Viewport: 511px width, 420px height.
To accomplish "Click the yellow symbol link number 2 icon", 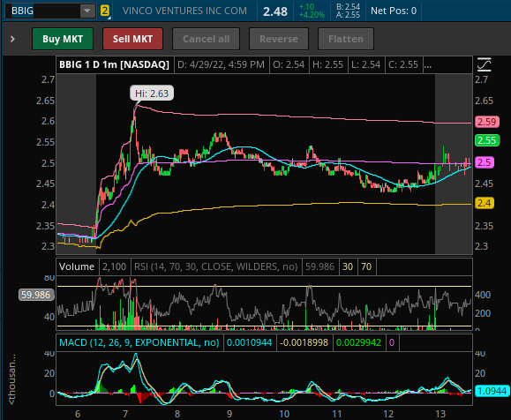I will tap(105, 11).
